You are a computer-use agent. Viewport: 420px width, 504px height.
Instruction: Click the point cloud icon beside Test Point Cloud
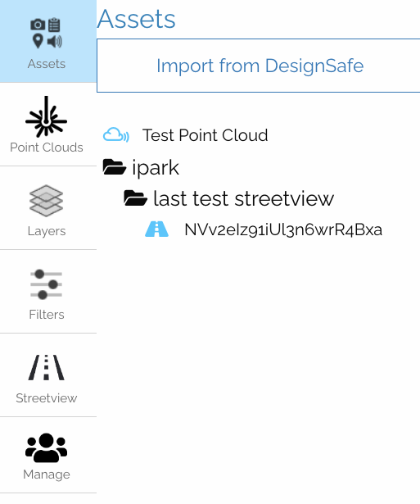pos(116,134)
